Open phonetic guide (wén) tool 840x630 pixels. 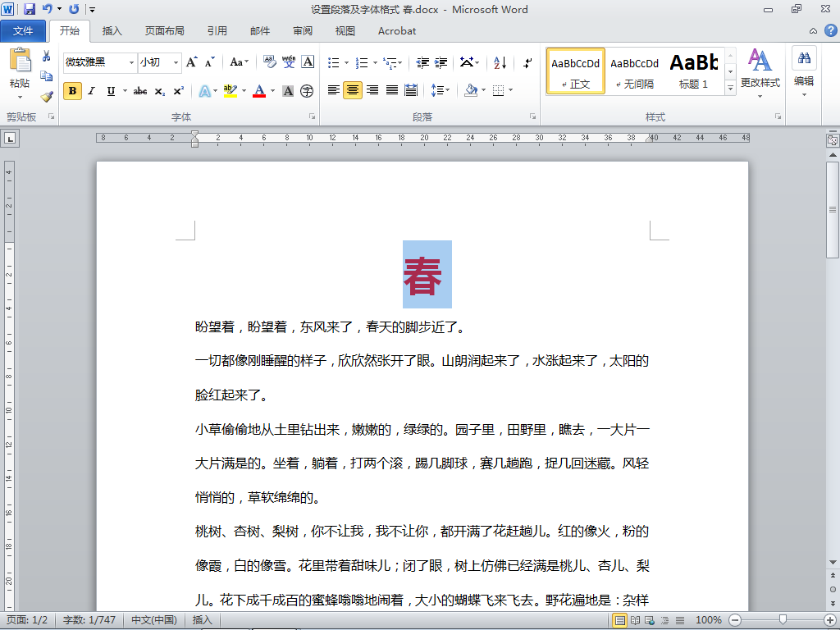289,62
